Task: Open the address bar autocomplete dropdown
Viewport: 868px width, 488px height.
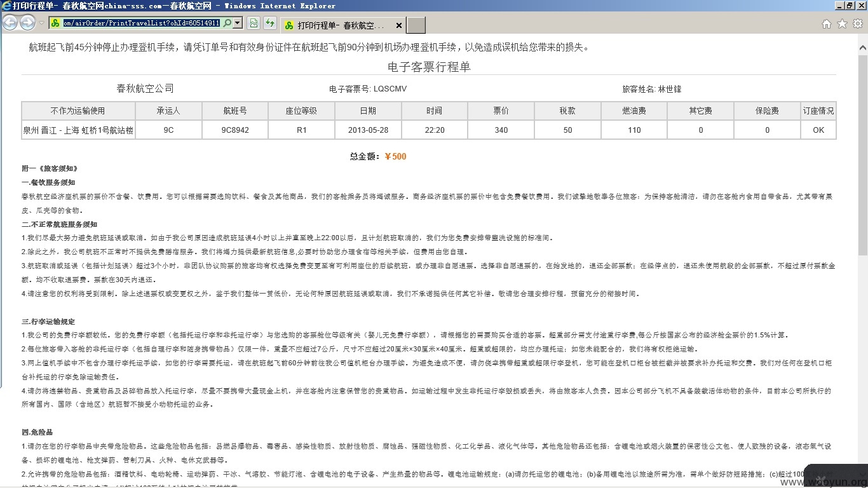Action: pos(237,23)
